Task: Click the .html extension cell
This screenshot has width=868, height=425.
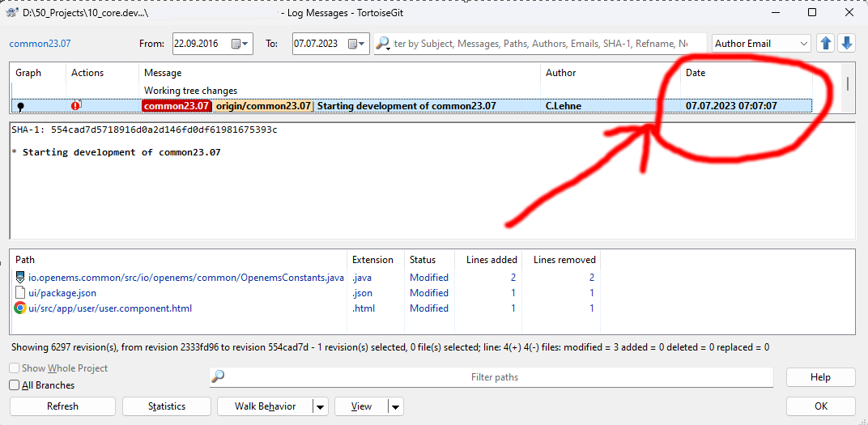Action: click(x=364, y=308)
